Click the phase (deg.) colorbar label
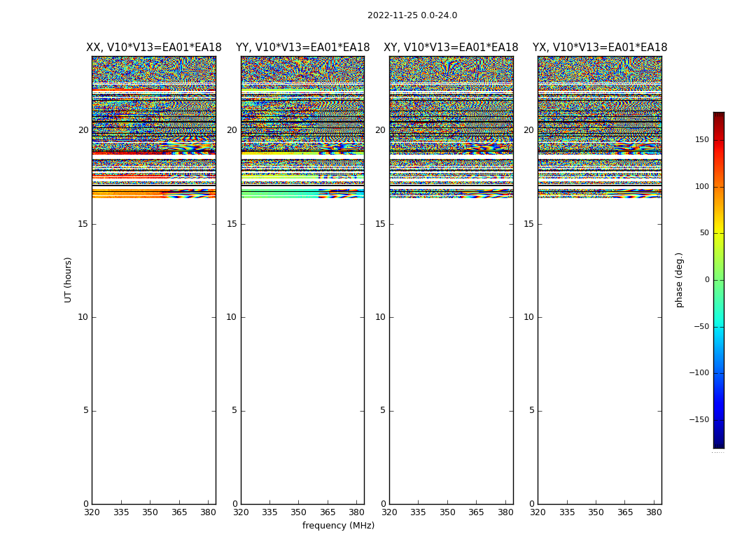The width and height of the screenshot is (735, 560). tap(679, 280)
